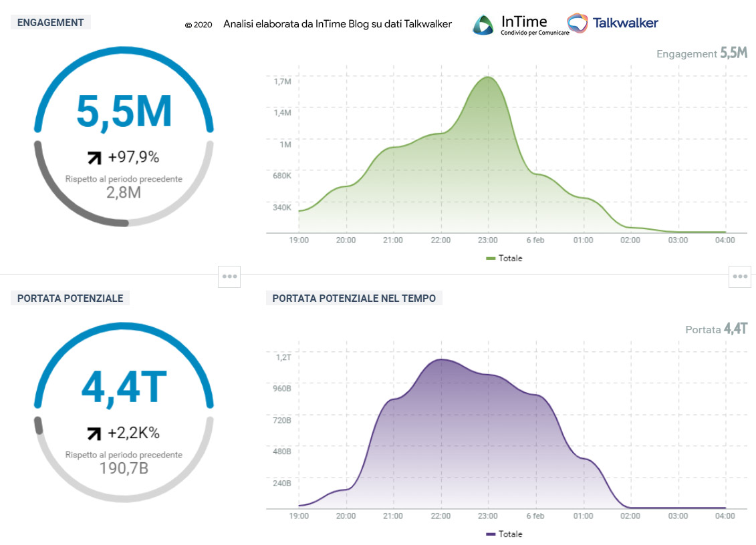Click the 960B label on the reach axis
This screenshot has width=756, height=545.
pos(282,389)
